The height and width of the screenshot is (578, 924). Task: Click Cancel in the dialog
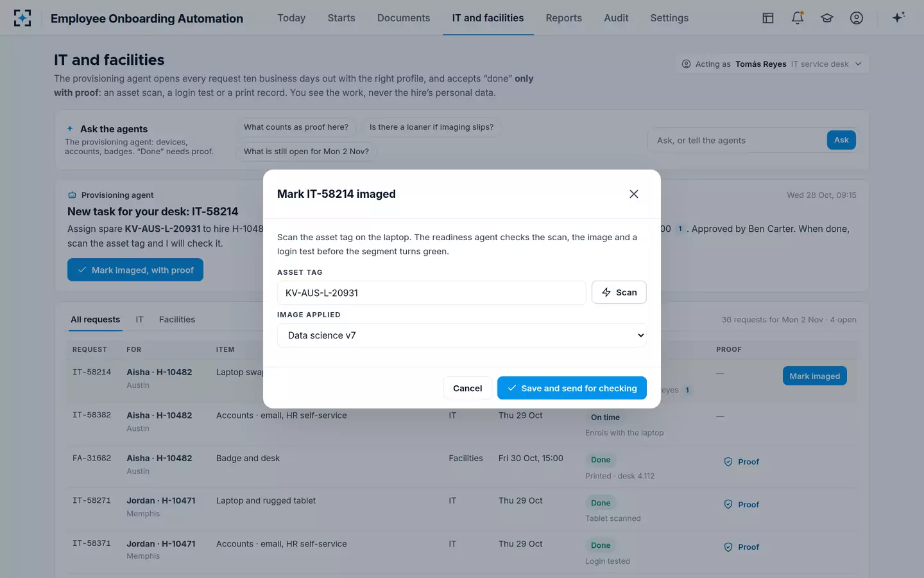(x=467, y=388)
